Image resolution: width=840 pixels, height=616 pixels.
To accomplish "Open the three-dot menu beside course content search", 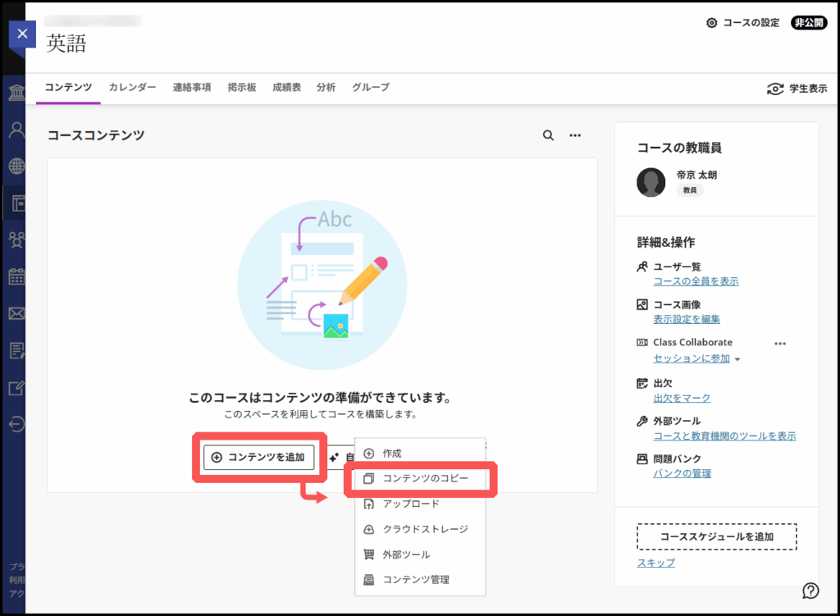I will click(x=575, y=135).
